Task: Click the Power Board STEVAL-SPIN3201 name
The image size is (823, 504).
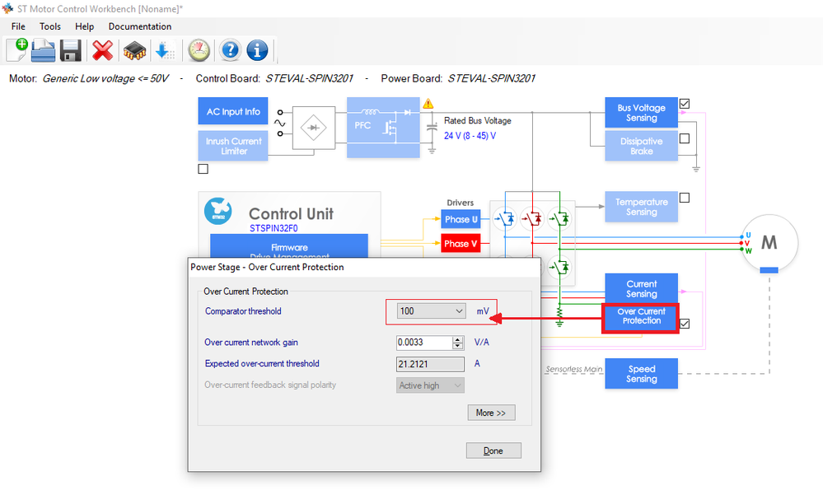Action: click(x=491, y=79)
